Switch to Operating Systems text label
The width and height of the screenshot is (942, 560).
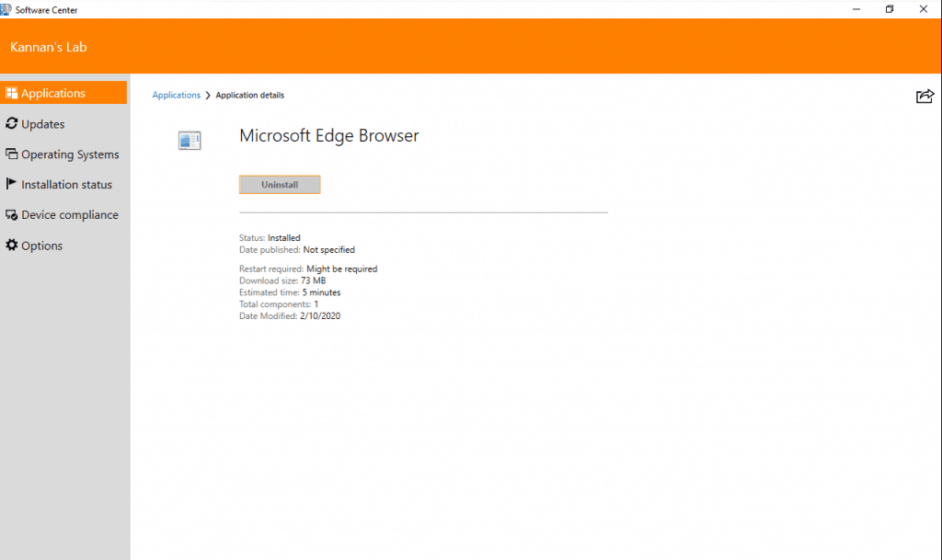click(70, 154)
